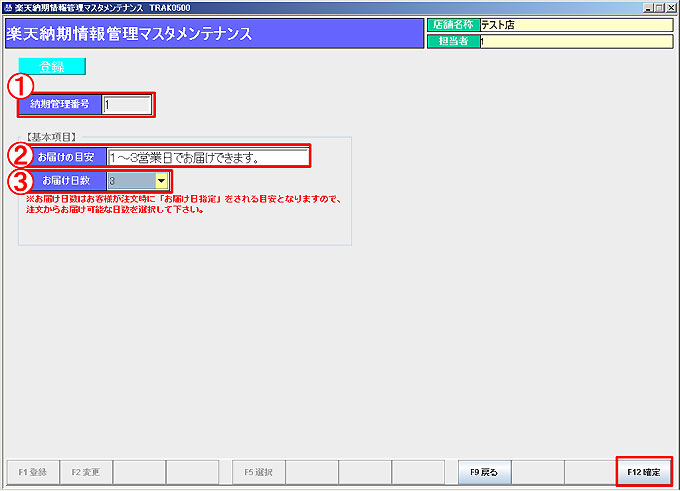Click the 登録 mode label
680x491 pixels.
click(52, 66)
